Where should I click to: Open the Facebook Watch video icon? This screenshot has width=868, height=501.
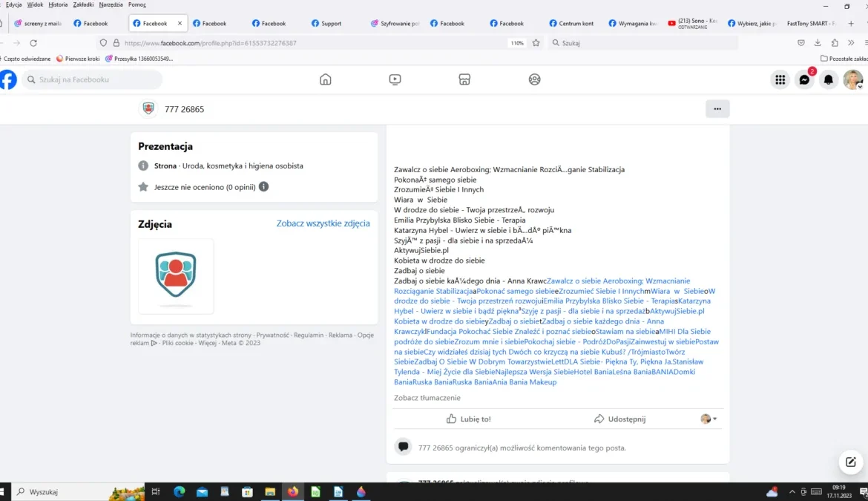pos(395,79)
